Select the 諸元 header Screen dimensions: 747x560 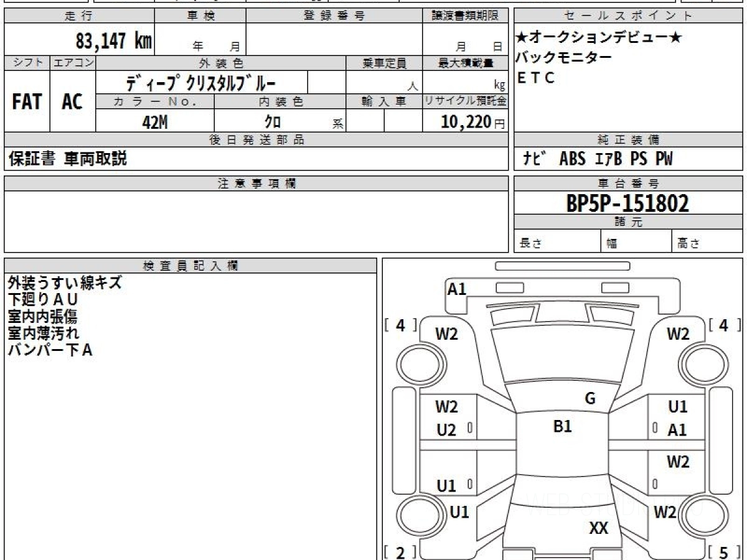tap(629, 222)
